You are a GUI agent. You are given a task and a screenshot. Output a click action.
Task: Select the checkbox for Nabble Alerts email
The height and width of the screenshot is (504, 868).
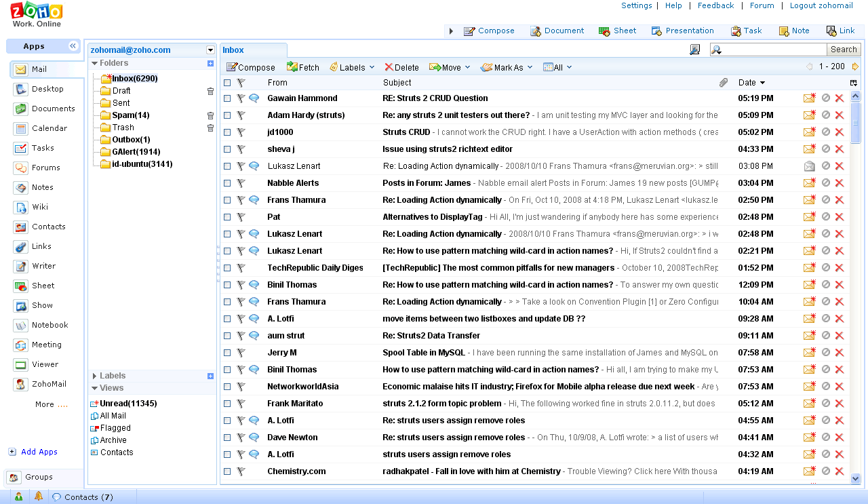227,182
